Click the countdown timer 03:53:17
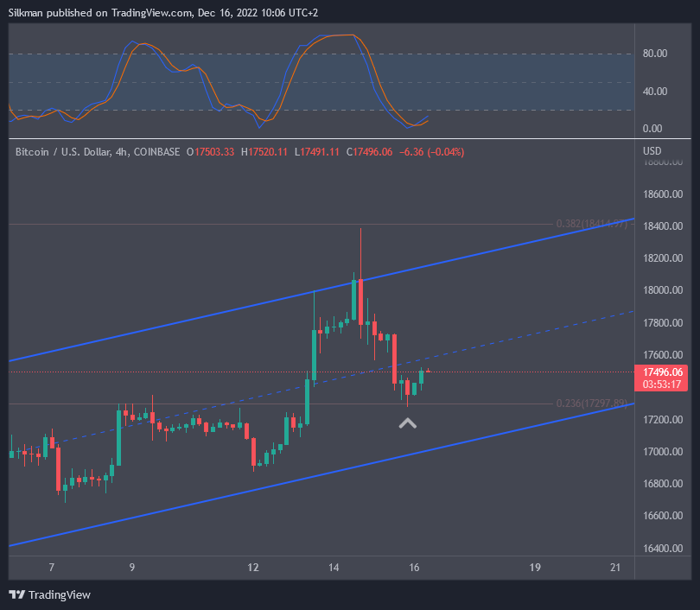This screenshot has width=700, height=610. click(662, 384)
